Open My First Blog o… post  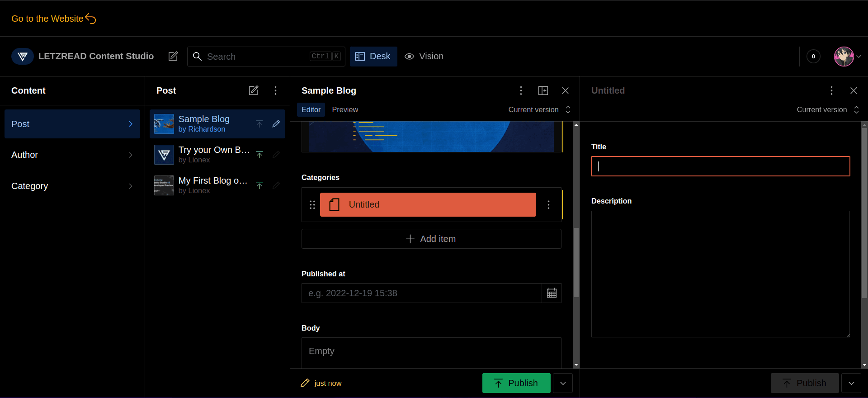coord(217,185)
